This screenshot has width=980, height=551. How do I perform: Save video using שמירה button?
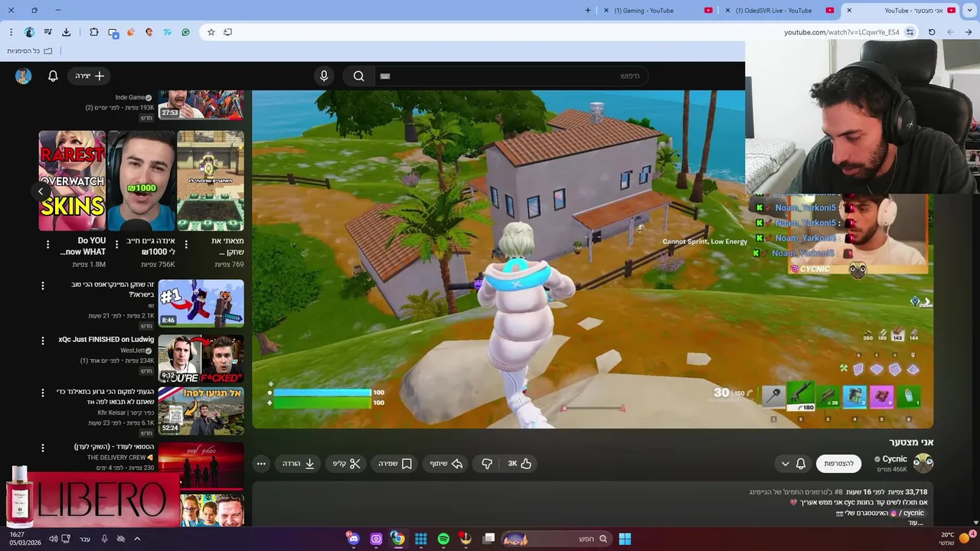(x=395, y=464)
